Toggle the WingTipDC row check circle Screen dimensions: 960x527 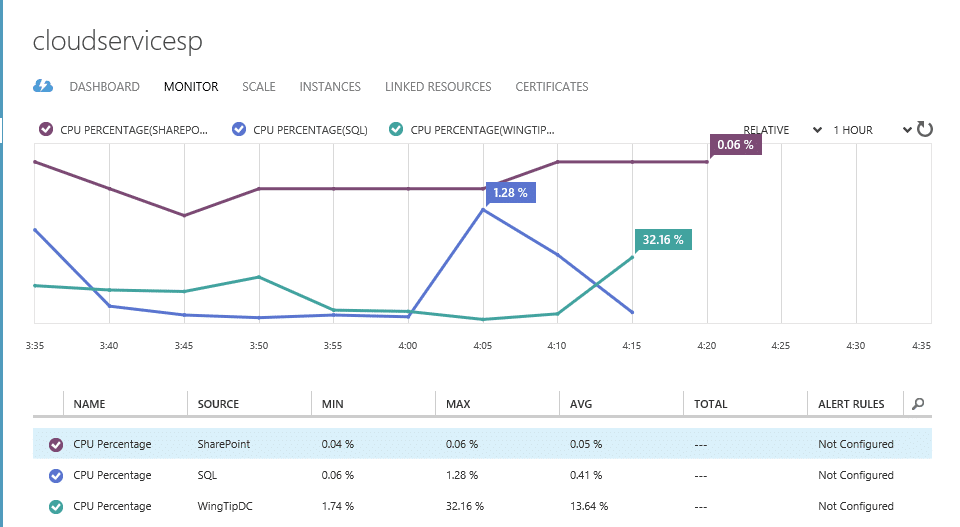point(56,507)
